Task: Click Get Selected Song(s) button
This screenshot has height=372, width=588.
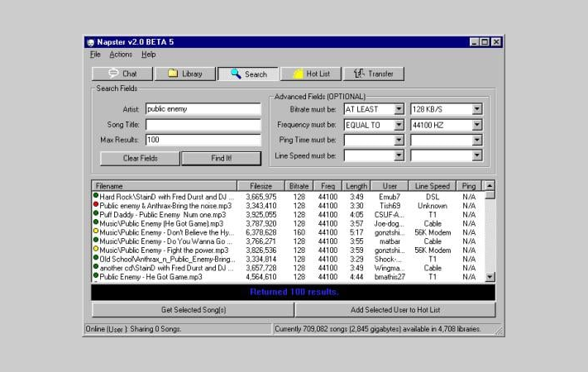Action: coord(194,310)
